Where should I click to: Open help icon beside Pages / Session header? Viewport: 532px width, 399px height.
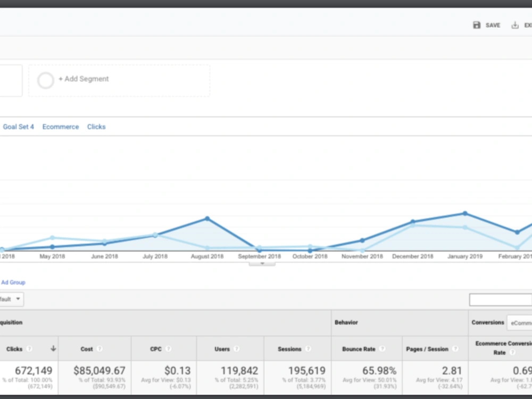pos(455,349)
